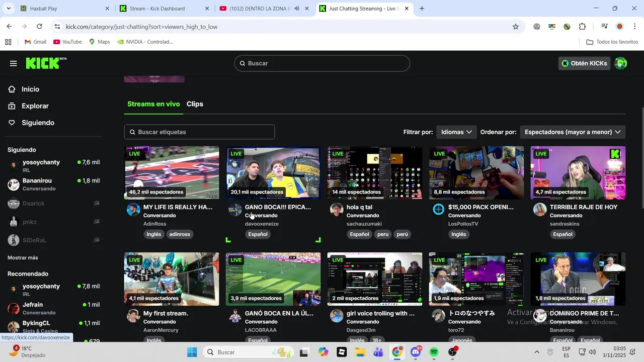Open the Windows Start menu
644x362 pixels.
192,352
